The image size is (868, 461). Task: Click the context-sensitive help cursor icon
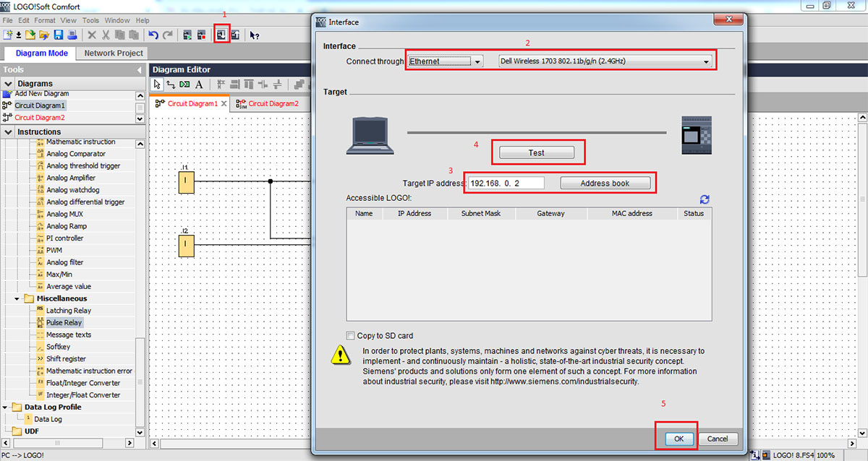coord(254,35)
